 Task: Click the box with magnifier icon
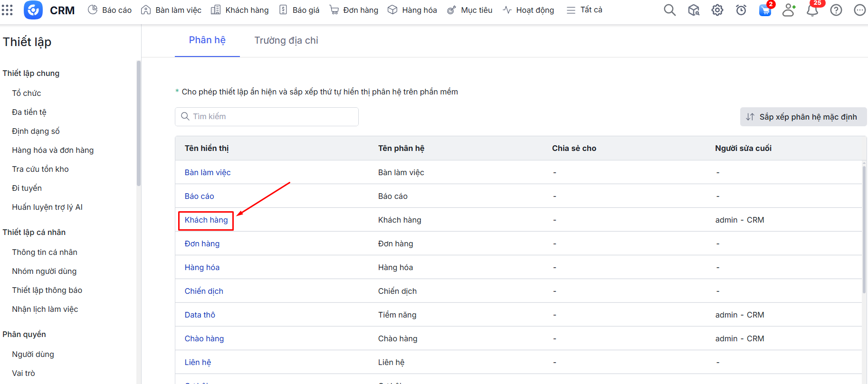coord(693,10)
